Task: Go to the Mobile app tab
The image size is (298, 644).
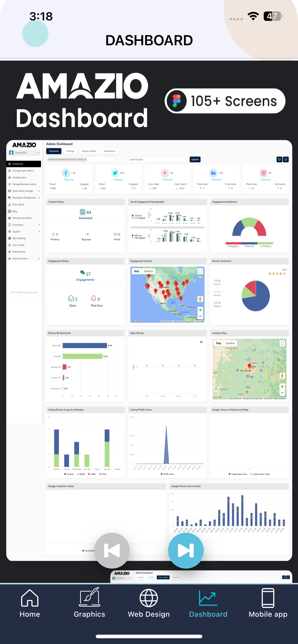Action: [268, 604]
